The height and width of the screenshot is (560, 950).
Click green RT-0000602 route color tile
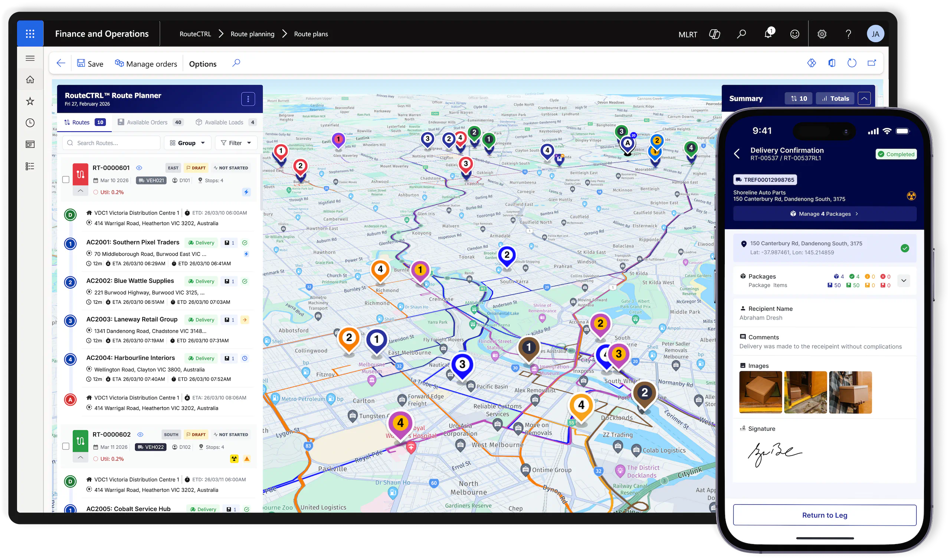tap(81, 441)
